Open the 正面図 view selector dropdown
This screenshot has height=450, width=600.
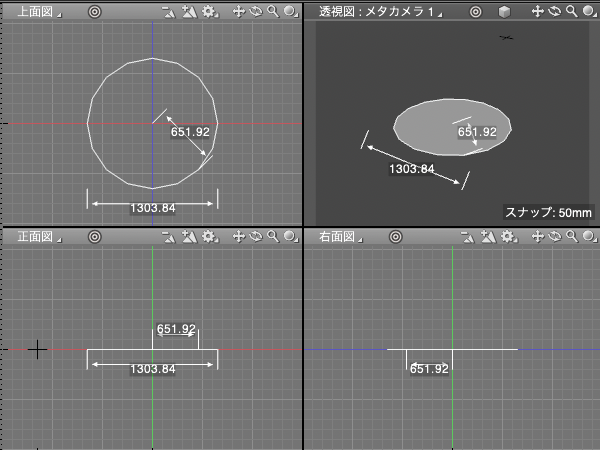pos(38,237)
